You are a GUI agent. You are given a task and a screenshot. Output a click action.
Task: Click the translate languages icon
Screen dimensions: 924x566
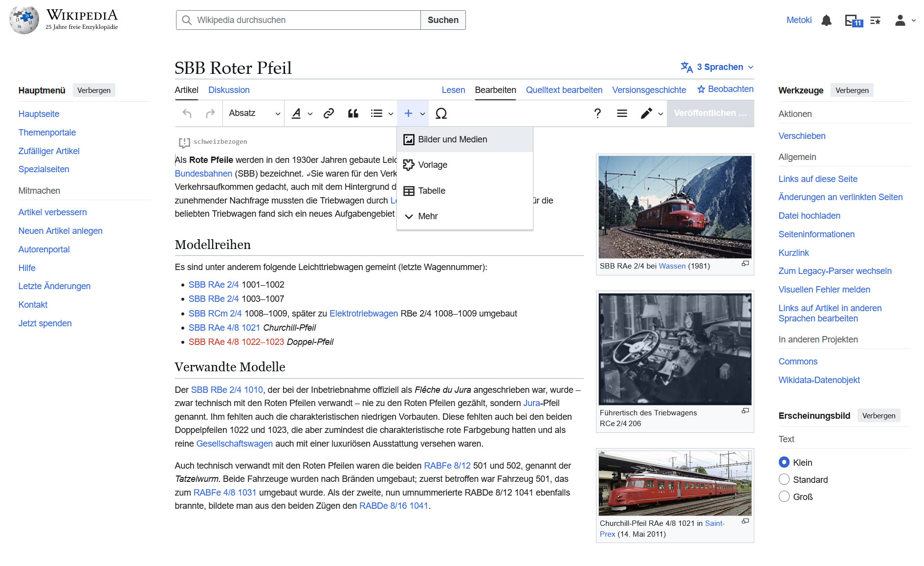[686, 67]
